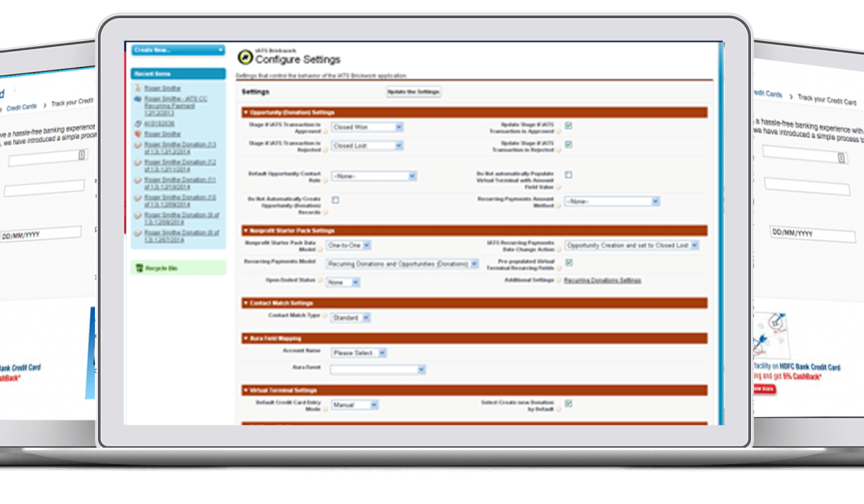Open the Default Credit Card Entry Mode dropdown

(354, 405)
